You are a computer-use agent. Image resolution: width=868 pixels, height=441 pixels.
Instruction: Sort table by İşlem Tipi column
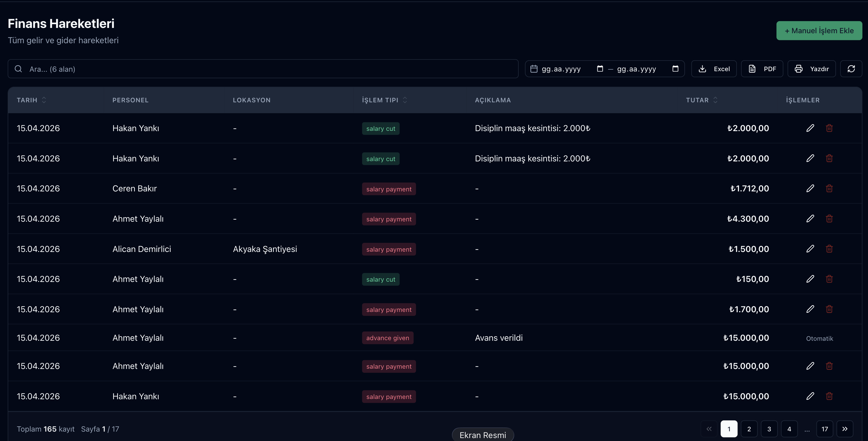(384, 100)
